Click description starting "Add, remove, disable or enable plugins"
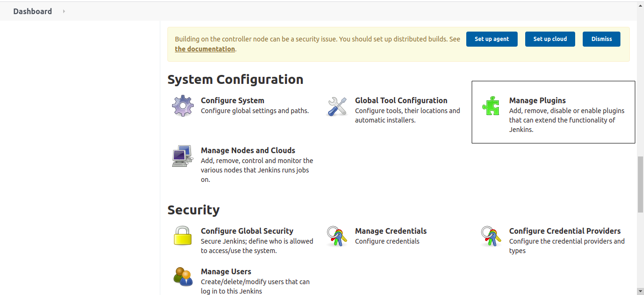 tap(567, 120)
